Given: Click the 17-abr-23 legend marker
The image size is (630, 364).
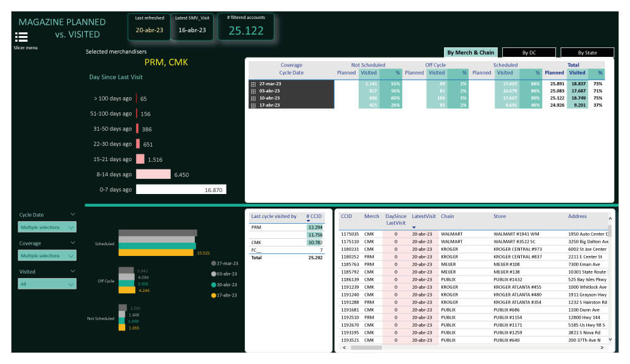Looking at the screenshot, I should [213, 295].
